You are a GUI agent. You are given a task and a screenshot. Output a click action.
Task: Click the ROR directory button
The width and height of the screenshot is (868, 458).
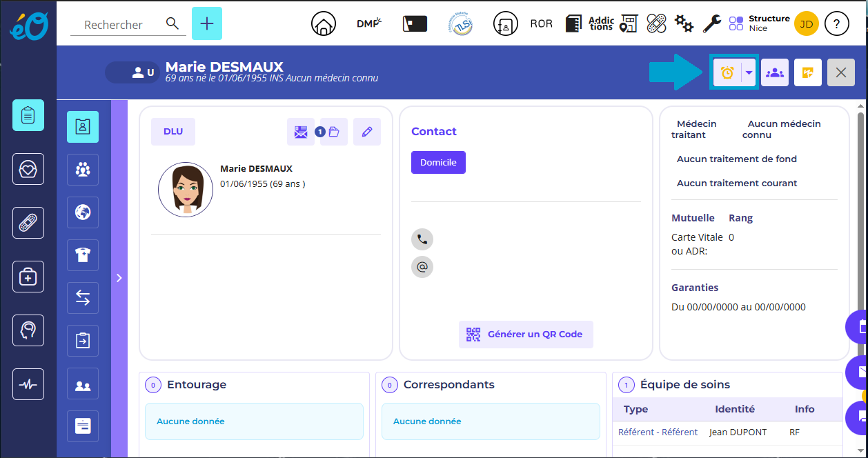tap(541, 24)
